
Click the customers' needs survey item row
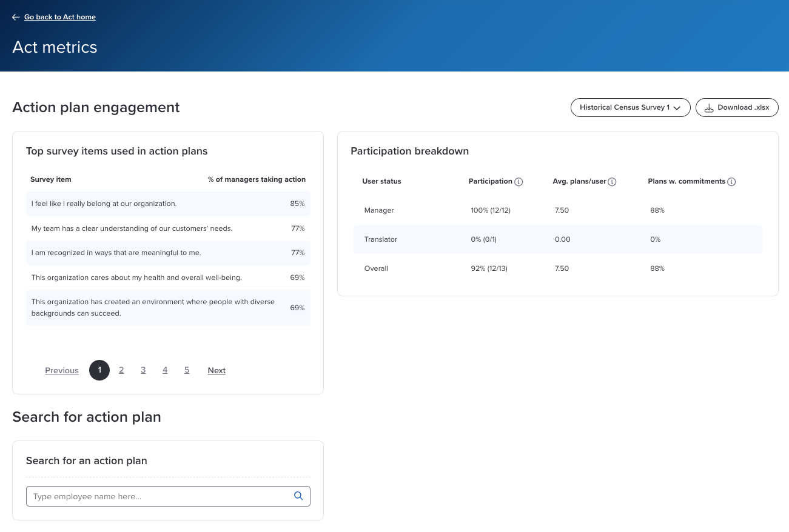click(x=168, y=228)
